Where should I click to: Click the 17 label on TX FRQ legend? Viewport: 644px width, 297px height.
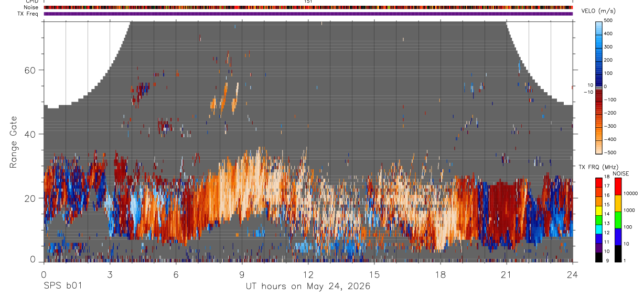[607, 187]
